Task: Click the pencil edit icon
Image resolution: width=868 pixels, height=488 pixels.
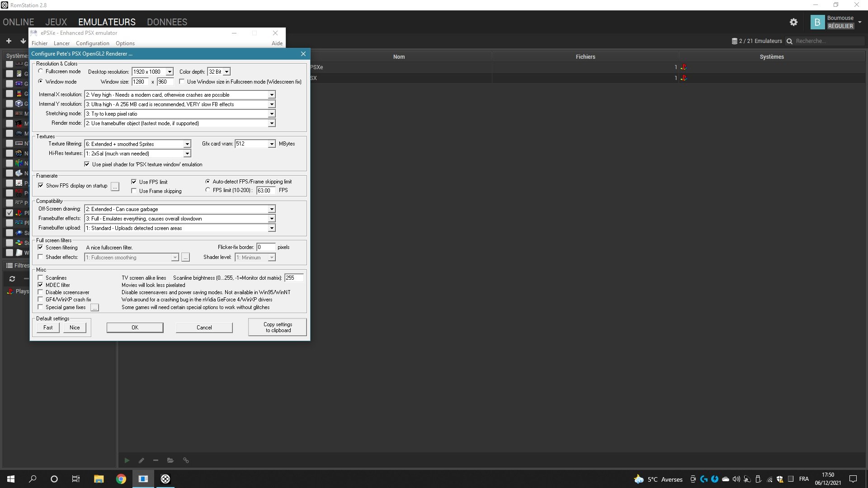Action: (x=142, y=460)
